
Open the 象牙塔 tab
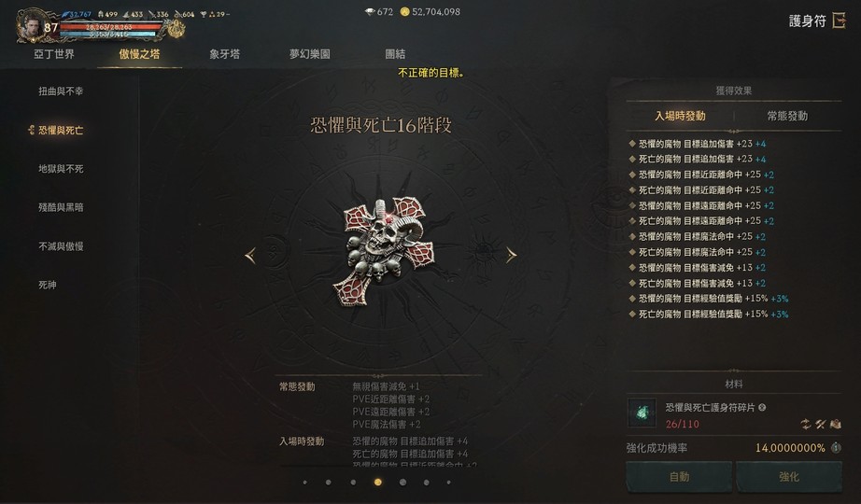pyautogui.click(x=224, y=54)
